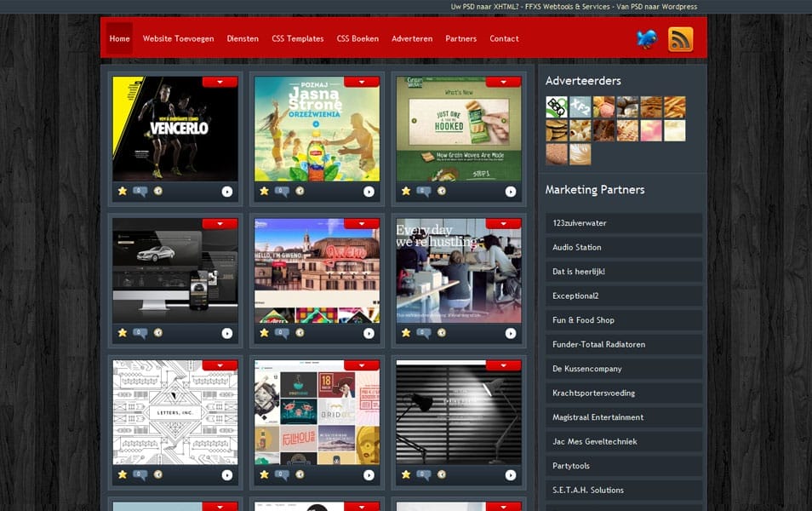Click the round arrow button on Gweno card

[369, 333]
